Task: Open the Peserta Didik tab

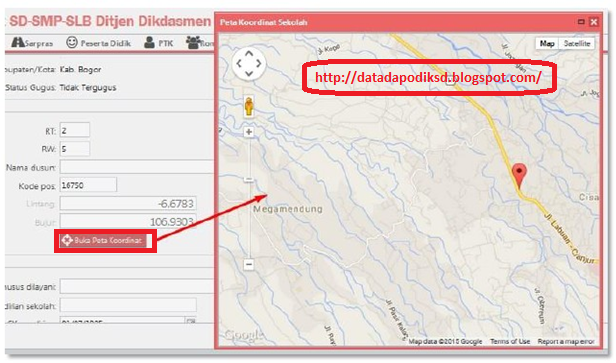Action: coord(99,43)
